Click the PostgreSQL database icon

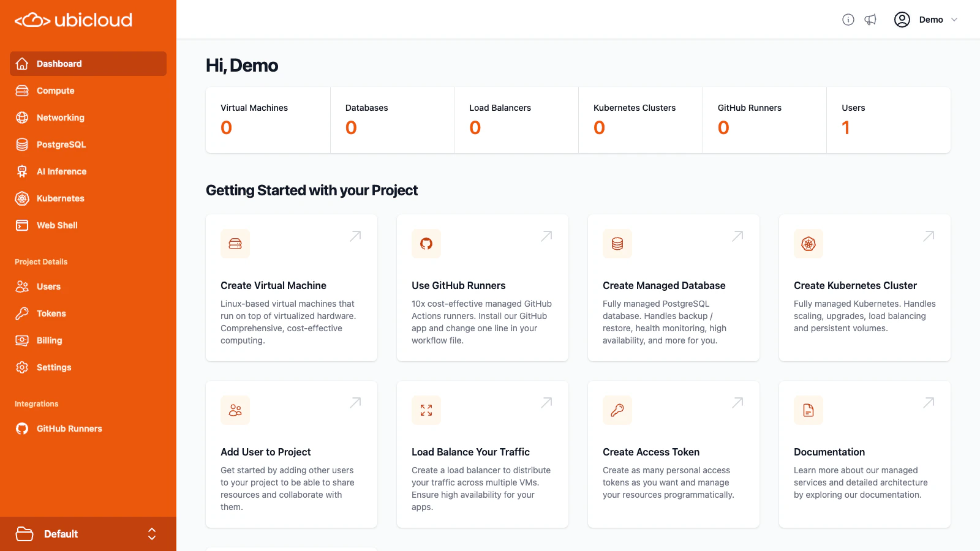click(x=22, y=144)
